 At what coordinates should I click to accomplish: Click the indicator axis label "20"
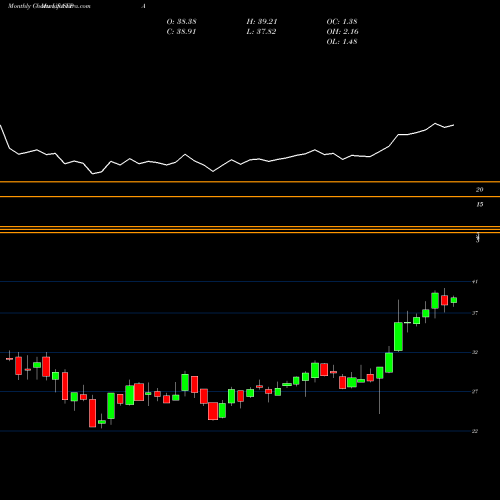click(x=479, y=190)
